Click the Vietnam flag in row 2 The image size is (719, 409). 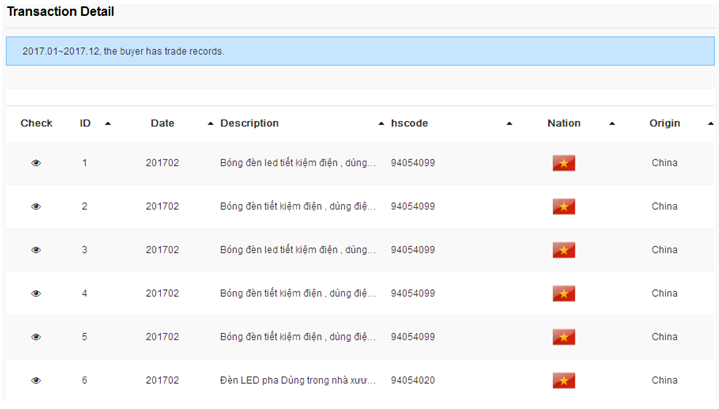coord(564,207)
